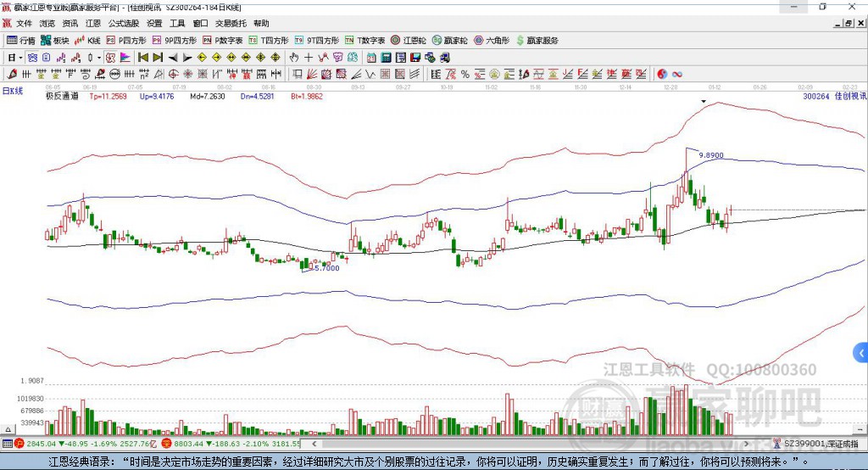Step chart right with black right arrow
Image resolution: width=868 pixels, height=470 pixels.
pos(187,58)
